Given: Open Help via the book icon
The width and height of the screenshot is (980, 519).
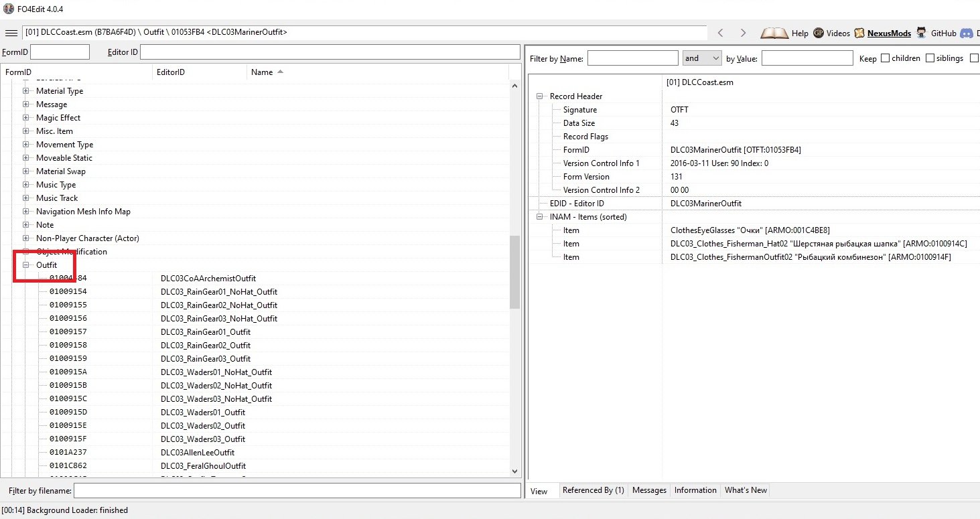Looking at the screenshot, I should click(x=774, y=33).
